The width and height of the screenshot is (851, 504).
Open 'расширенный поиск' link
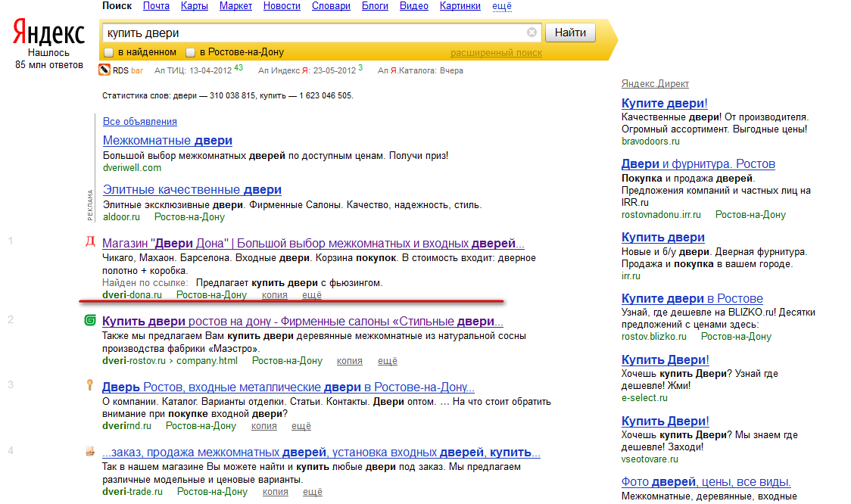pos(496,53)
